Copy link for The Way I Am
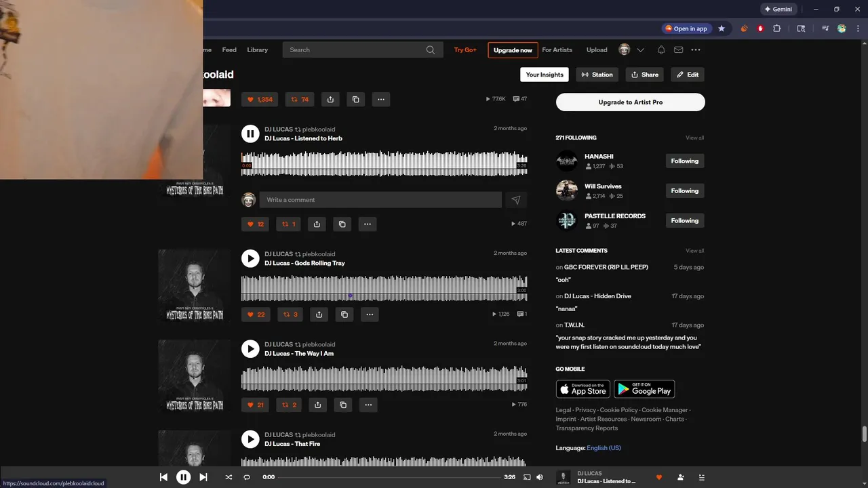Image resolution: width=868 pixels, height=488 pixels. click(343, 405)
